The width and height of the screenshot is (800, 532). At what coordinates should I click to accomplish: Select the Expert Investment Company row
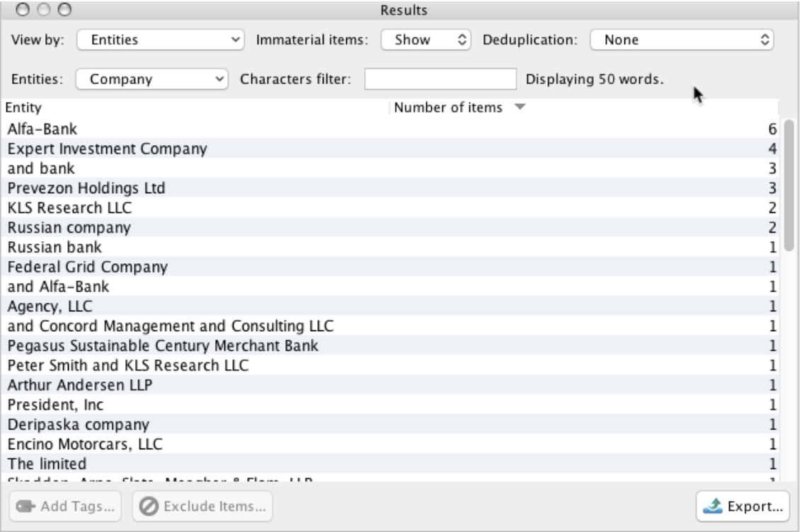point(391,149)
